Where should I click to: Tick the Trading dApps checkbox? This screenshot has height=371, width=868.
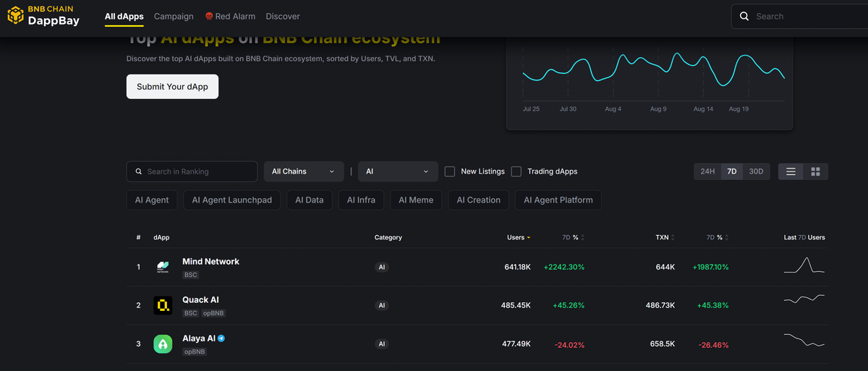pyautogui.click(x=516, y=171)
